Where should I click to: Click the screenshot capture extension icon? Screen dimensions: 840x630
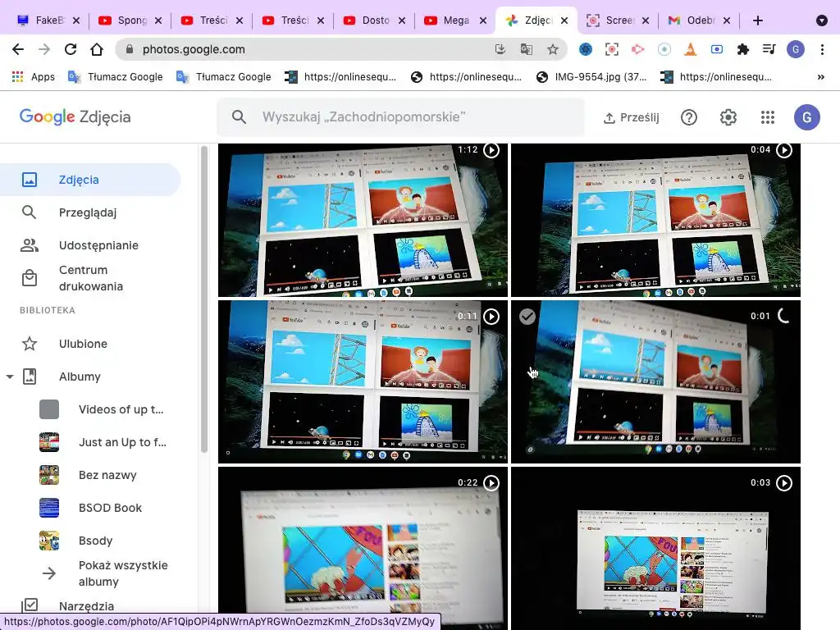[611, 49]
